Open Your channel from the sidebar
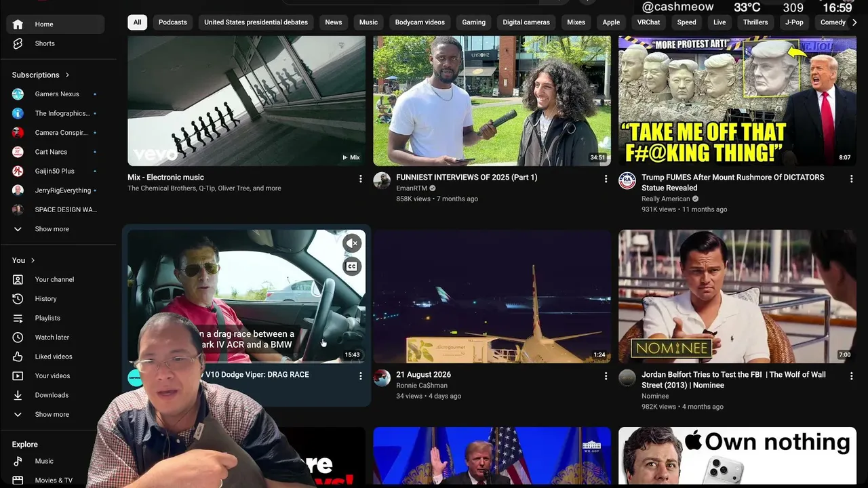Screen dimensions: 868x488 (x=56, y=279)
